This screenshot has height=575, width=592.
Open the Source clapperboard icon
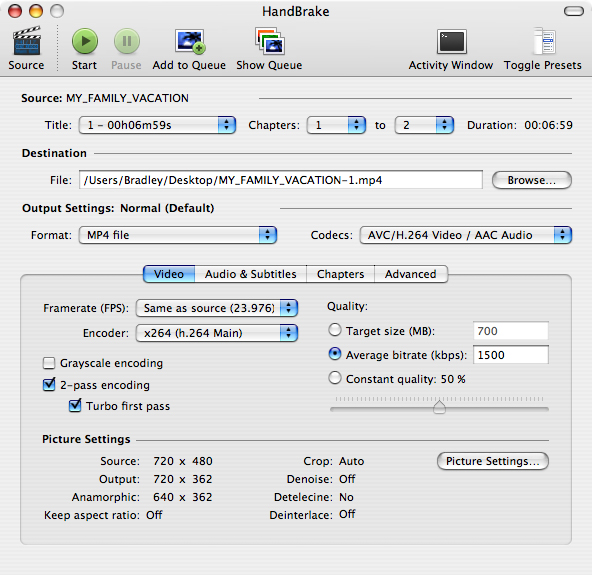[26, 41]
